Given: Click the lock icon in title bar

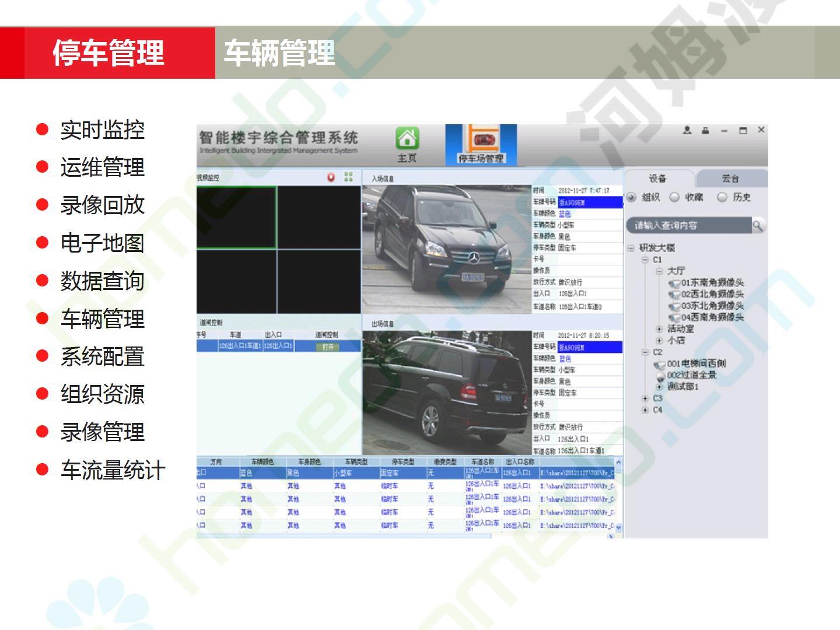Looking at the screenshot, I should tap(705, 131).
